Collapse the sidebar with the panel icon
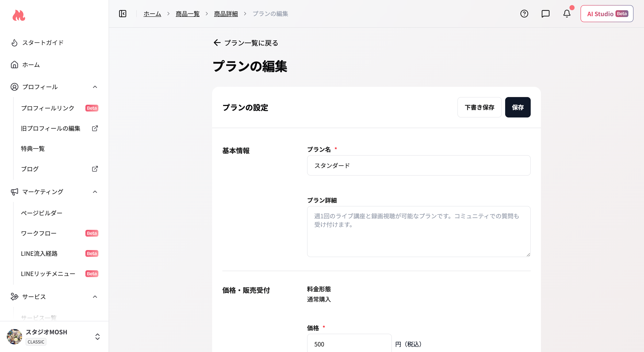The width and height of the screenshot is (644, 352). [122, 13]
